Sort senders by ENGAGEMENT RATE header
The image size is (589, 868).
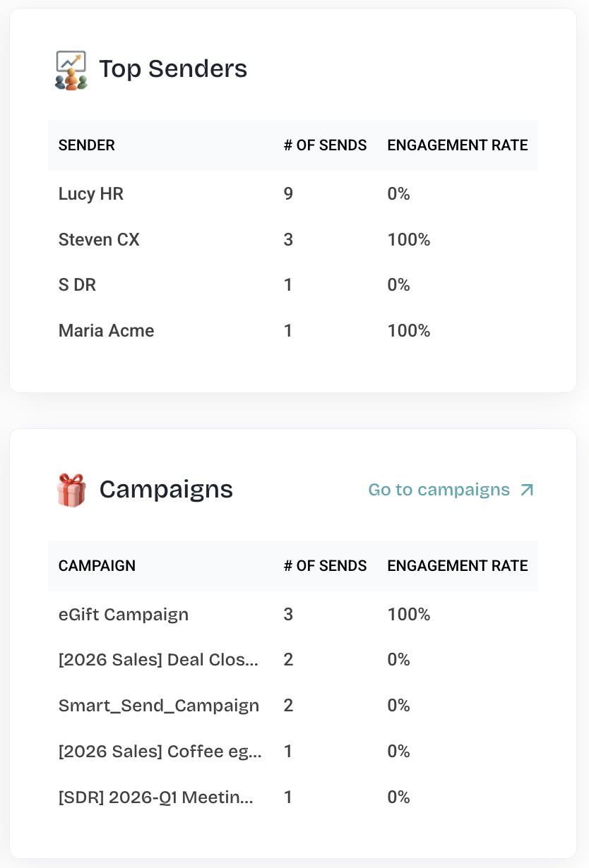tap(458, 145)
